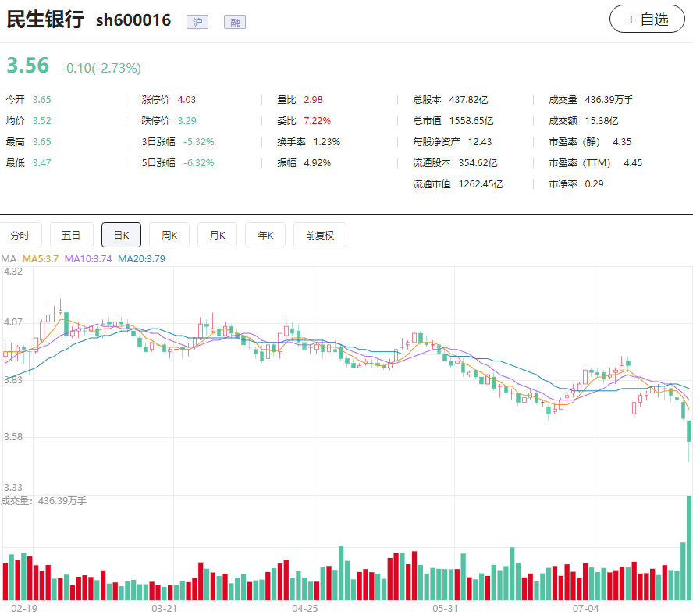Screen dimensions: 700x615
Task: Click the 委比 value 7.22%
Action: point(318,121)
